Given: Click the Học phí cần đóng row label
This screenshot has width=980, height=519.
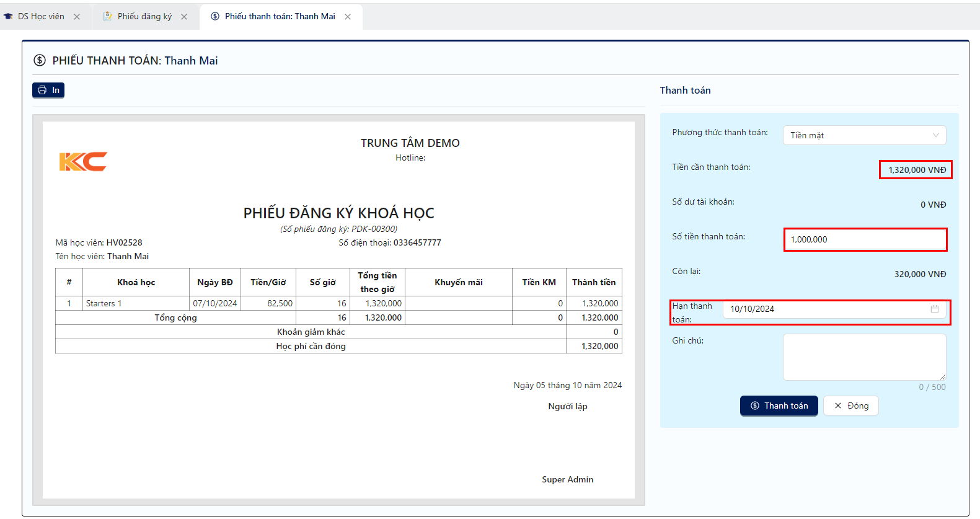Looking at the screenshot, I should 311,346.
